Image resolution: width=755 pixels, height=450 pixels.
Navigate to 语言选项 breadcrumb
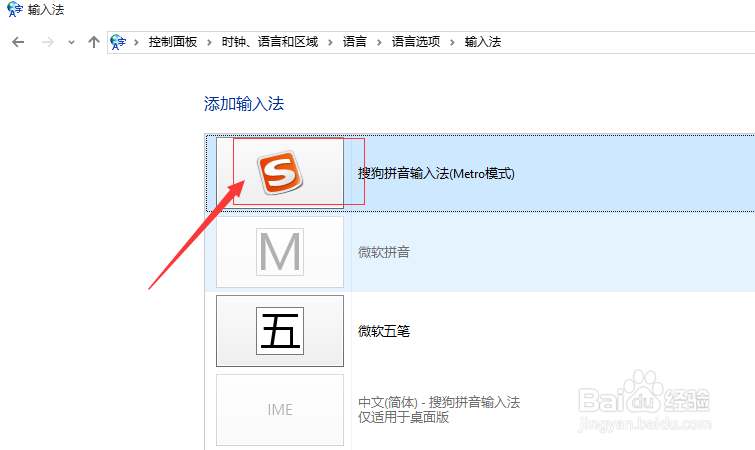tap(416, 42)
